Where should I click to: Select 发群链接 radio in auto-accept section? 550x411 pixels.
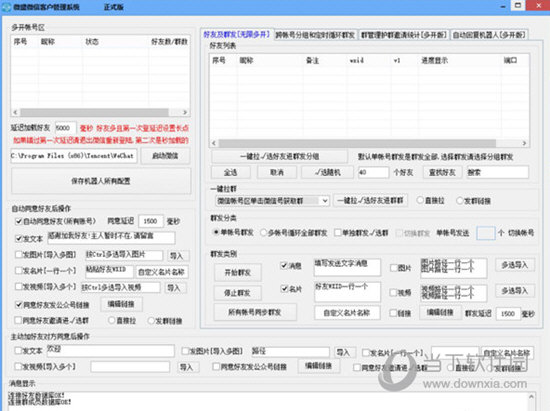(151, 320)
